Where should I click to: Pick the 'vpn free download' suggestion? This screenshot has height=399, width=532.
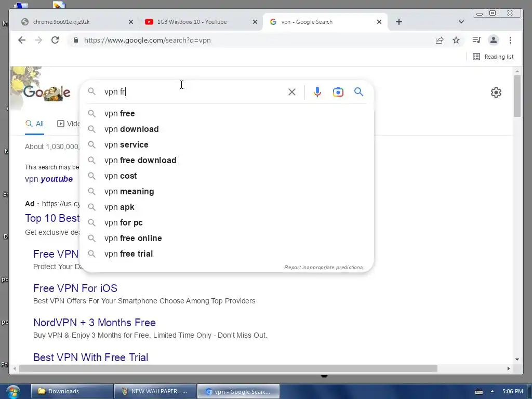point(227,160)
